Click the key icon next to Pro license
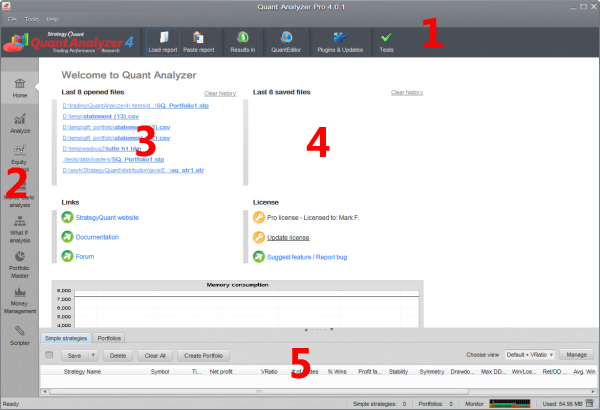The width and height of the screenshot is (600, 410). (x=259, y=217)
